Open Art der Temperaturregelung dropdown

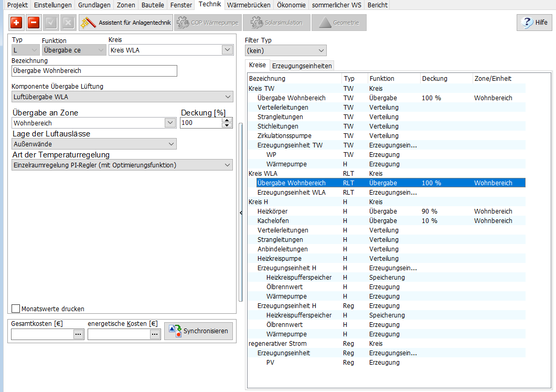point(228,165)
